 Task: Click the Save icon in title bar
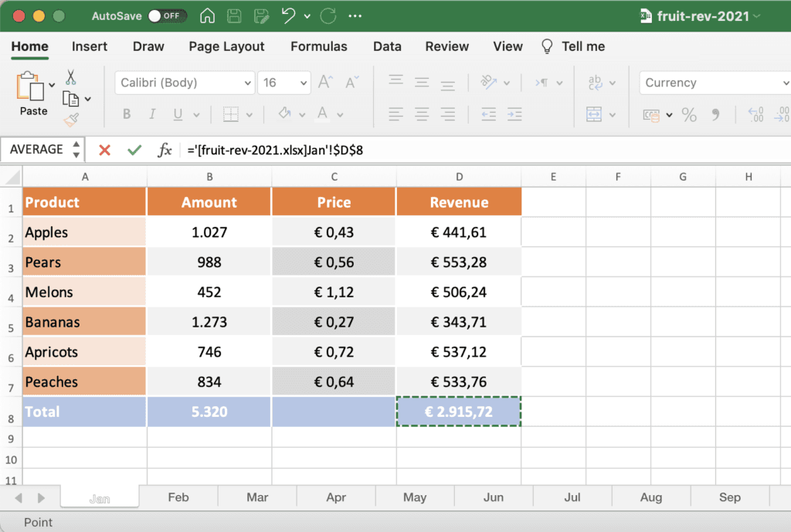pos(235,15)
